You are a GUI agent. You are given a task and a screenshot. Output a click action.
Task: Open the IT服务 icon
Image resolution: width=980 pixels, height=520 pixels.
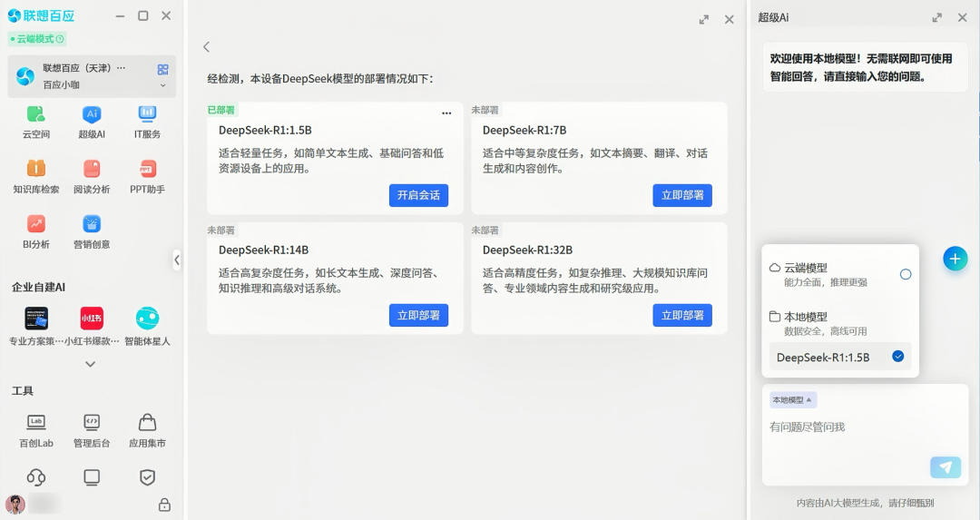point(148,114)
